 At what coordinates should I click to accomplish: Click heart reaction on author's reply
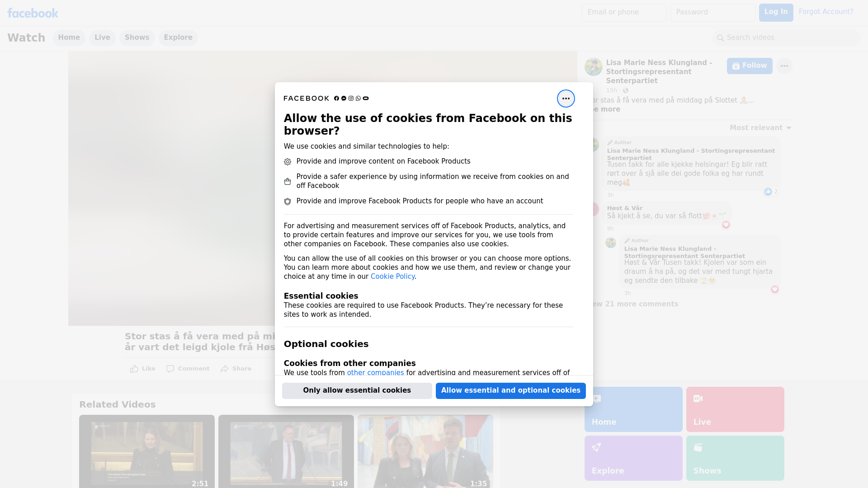775,289
